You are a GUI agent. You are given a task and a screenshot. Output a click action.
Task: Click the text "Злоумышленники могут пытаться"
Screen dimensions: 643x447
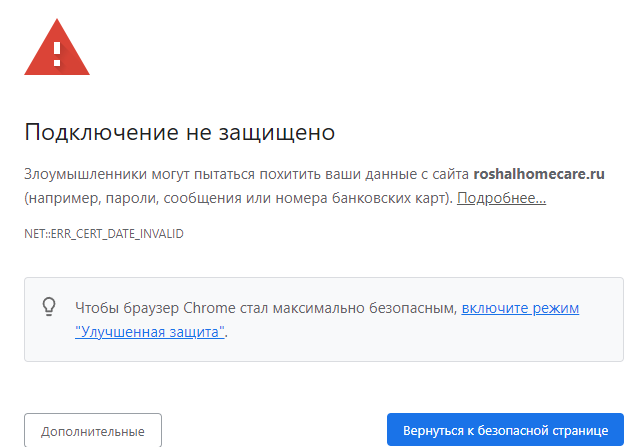(124, 173)
